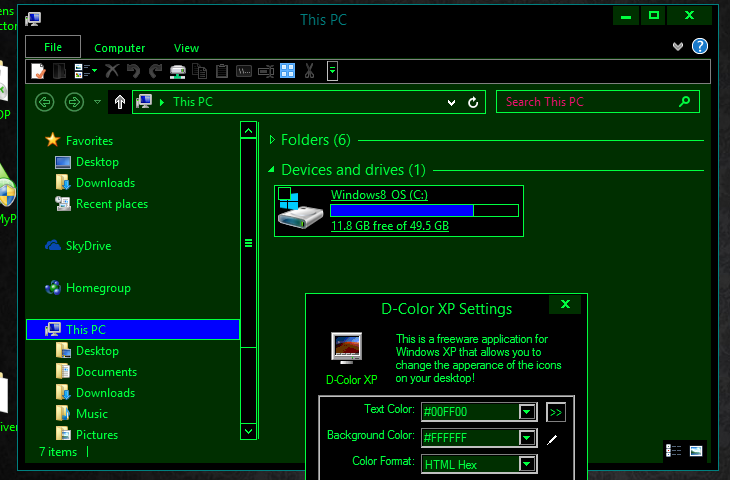Open the Text Color dropdown
Screen dimensions: 730x480
527,412
